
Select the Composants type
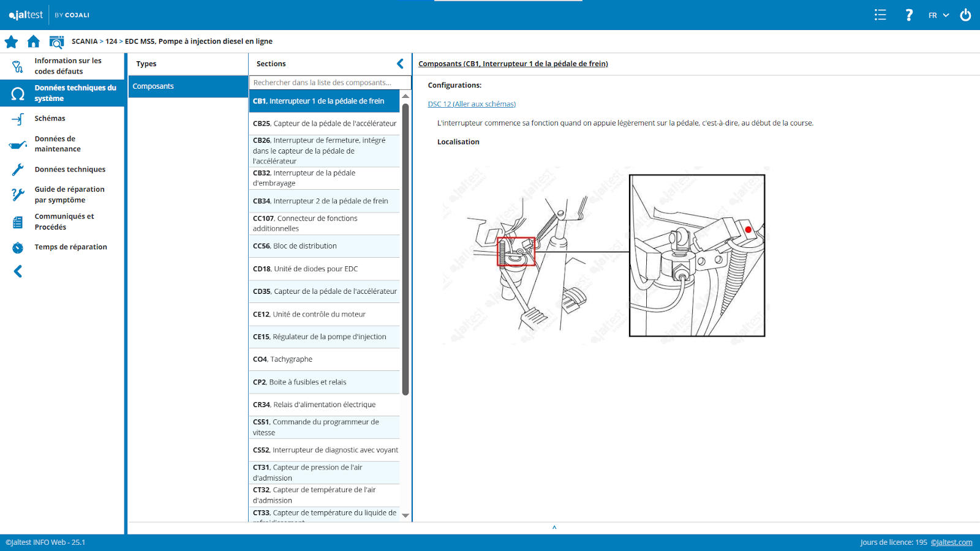(188, 86)
